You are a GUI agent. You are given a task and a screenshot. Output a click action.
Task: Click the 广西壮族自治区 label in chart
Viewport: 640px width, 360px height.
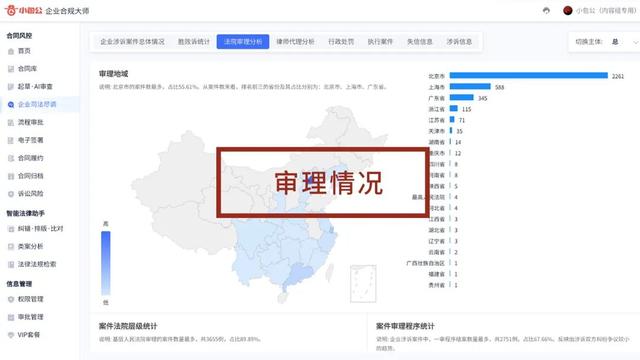coord(425,263)
